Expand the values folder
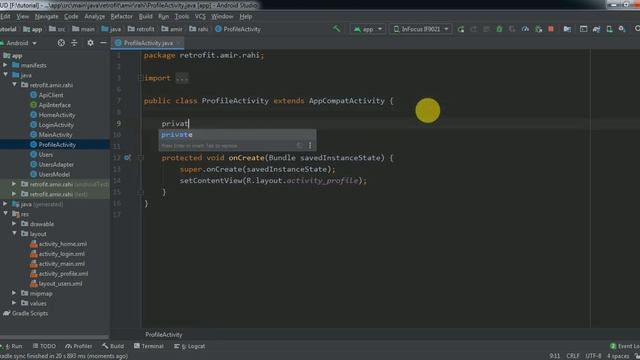This screenshot has width=640, height=360. [x=14, y=303]
